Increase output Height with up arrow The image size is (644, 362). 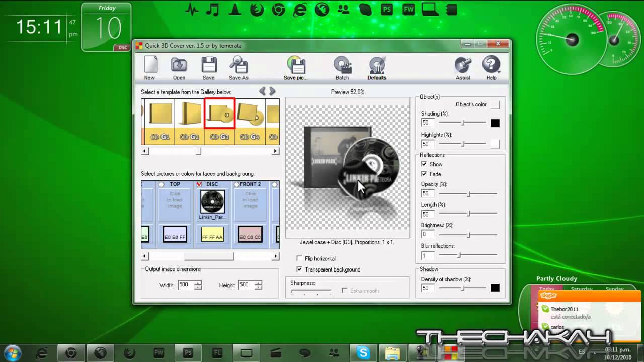point(258,283)
